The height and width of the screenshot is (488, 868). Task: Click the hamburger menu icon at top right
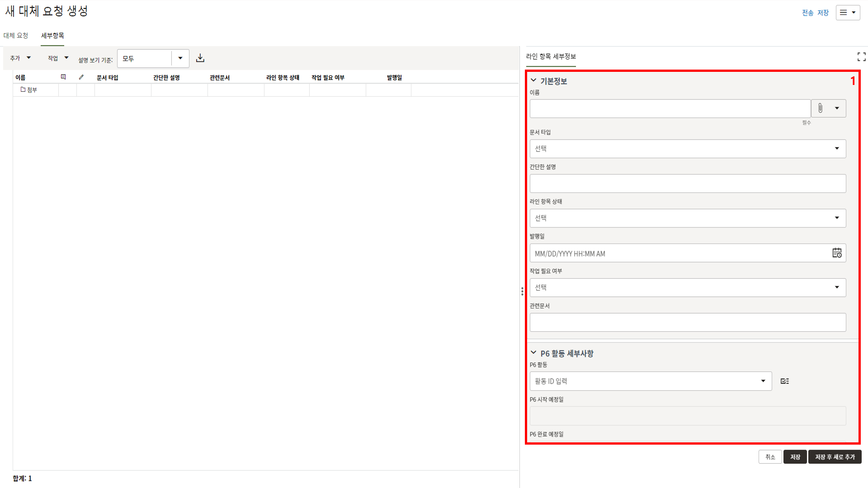848,13
